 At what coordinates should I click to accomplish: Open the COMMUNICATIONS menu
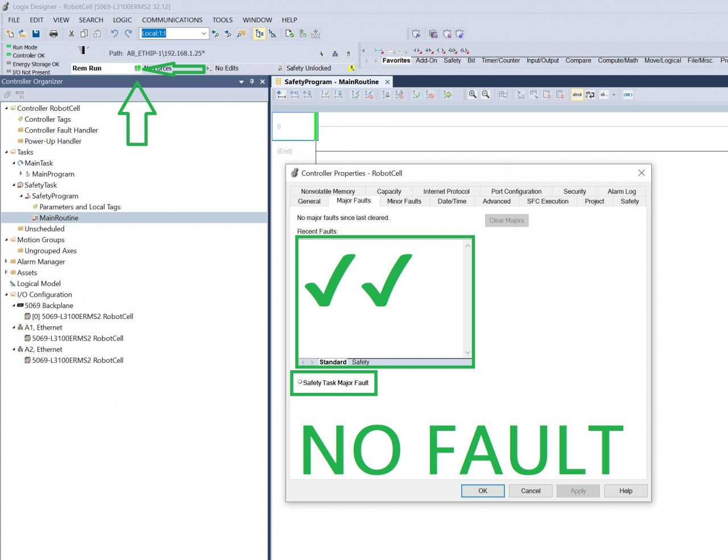coord(172,20)
